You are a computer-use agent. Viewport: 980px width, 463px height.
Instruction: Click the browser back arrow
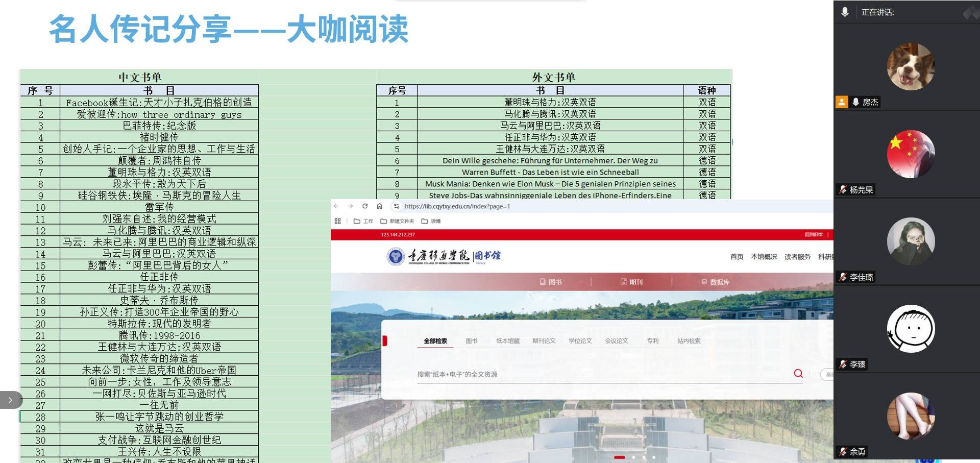click(x=336, y=206)
